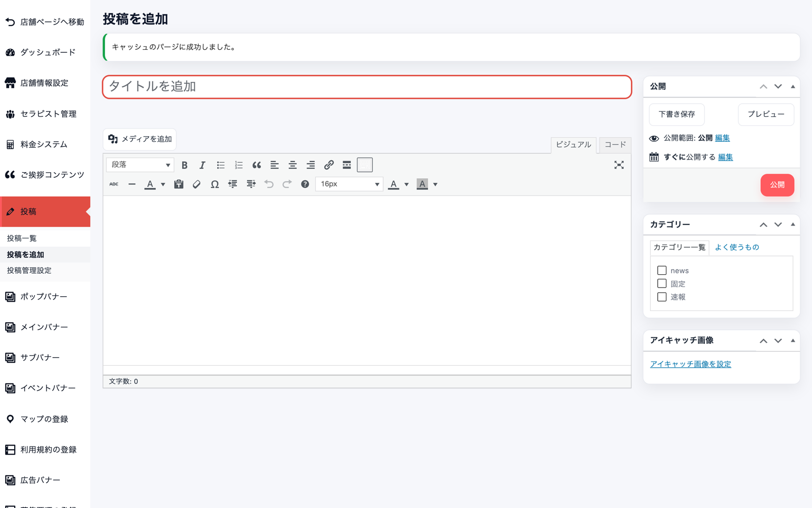The image size is (812, 508).
Task: Click the red 公開 publish button
Action: (777, 185)
